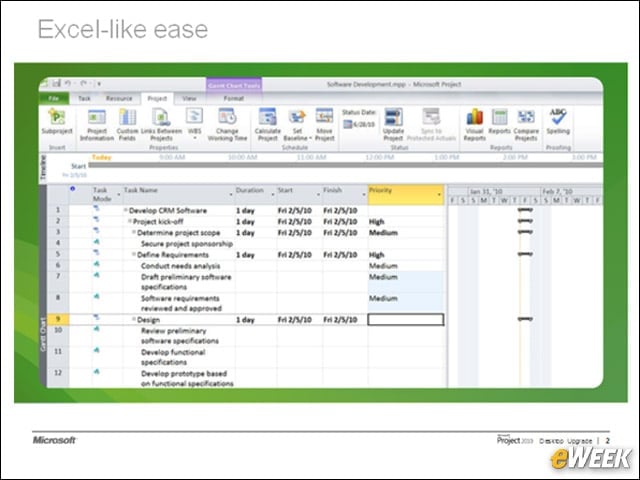Click Gantt bar for Design row
The image size is (640, 480).
tap(525, 319)
